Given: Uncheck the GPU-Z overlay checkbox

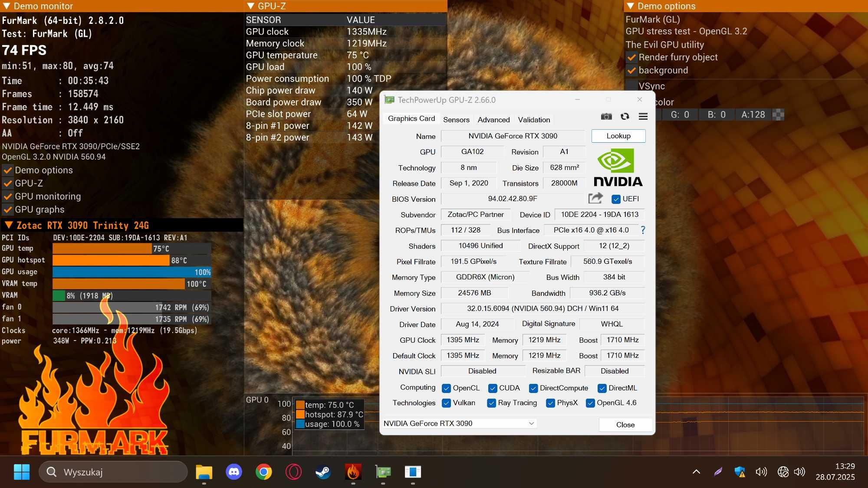Looking at the screenshot, I should coord(8,183).
